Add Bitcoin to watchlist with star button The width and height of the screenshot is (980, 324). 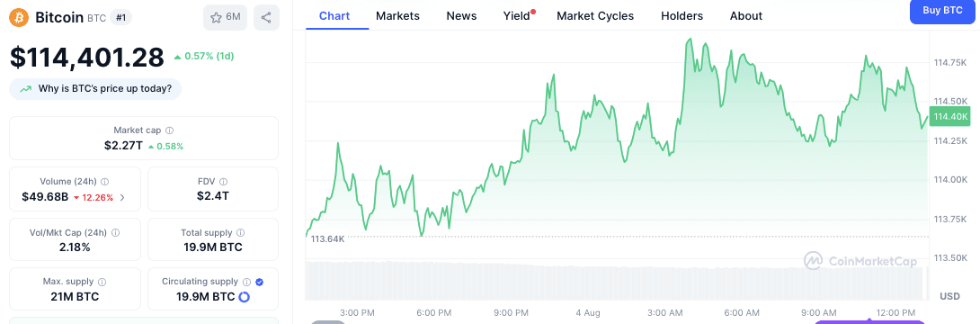click(225, 17)
